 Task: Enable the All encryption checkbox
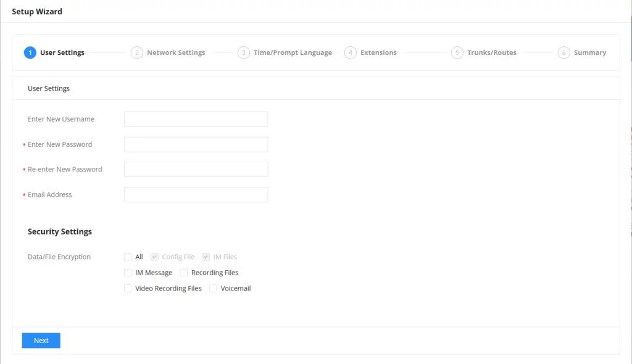pos(128,257)
